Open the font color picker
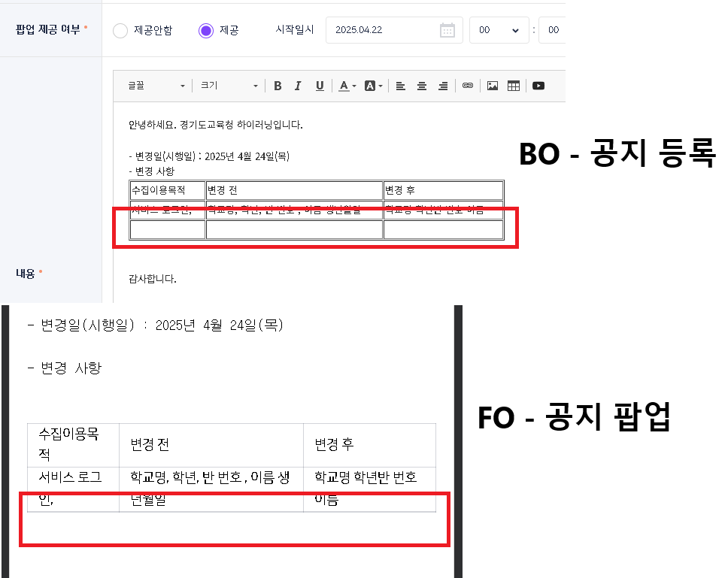Viewport: 728px width, 578px height. pyautogui.click(x=346, y=86)
